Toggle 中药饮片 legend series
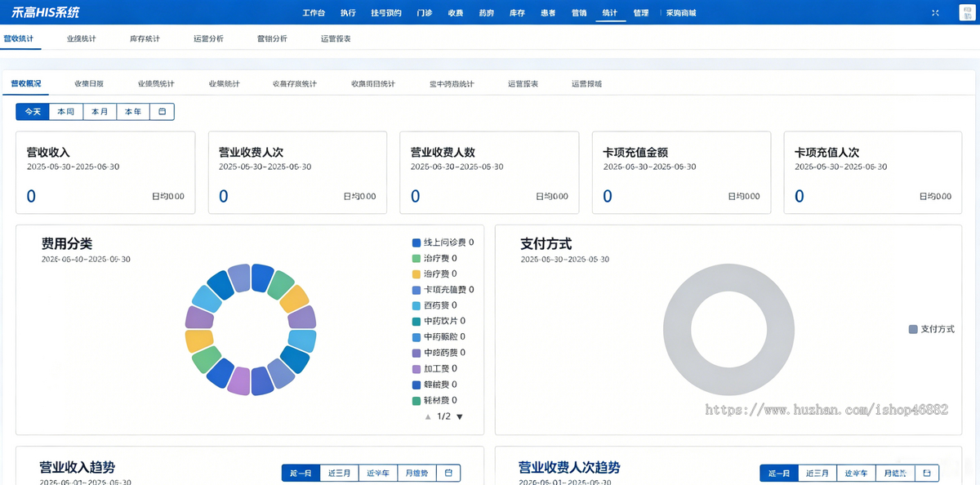 [x=439, y=321]
